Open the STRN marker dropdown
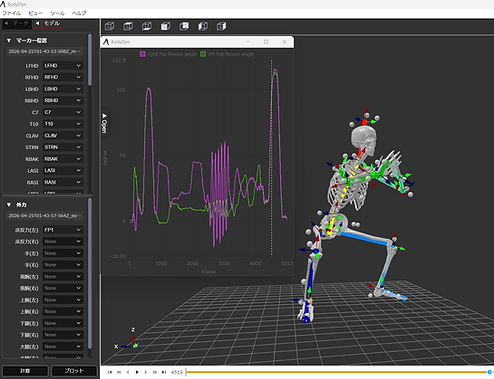Image resolution: width=494 pixels, height=379 pixels. (x=63, y=147)
